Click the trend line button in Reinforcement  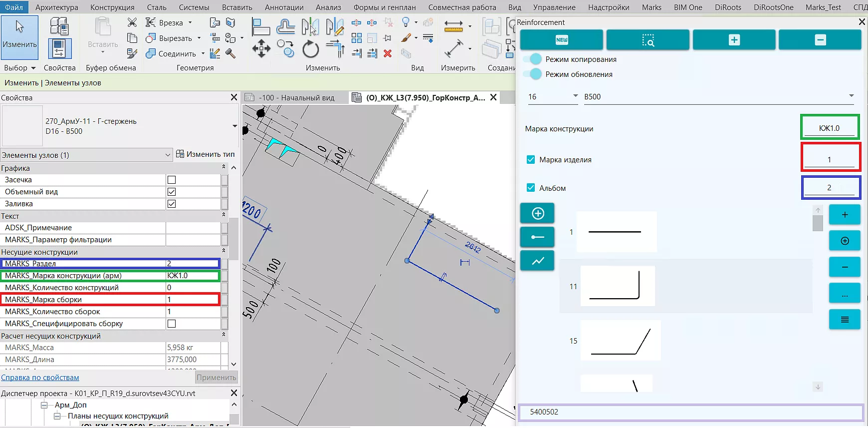point(537,261)
